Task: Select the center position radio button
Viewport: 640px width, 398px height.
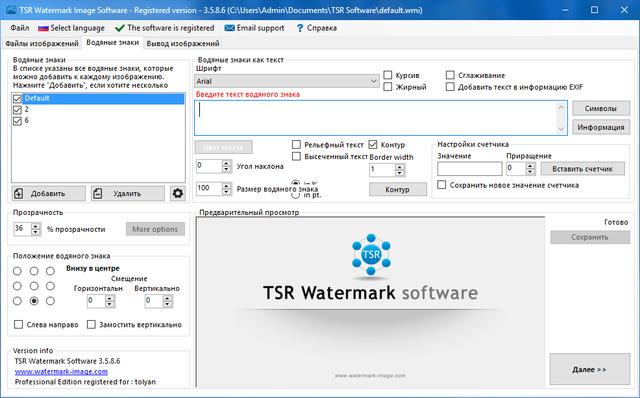Action: (34, 286)
